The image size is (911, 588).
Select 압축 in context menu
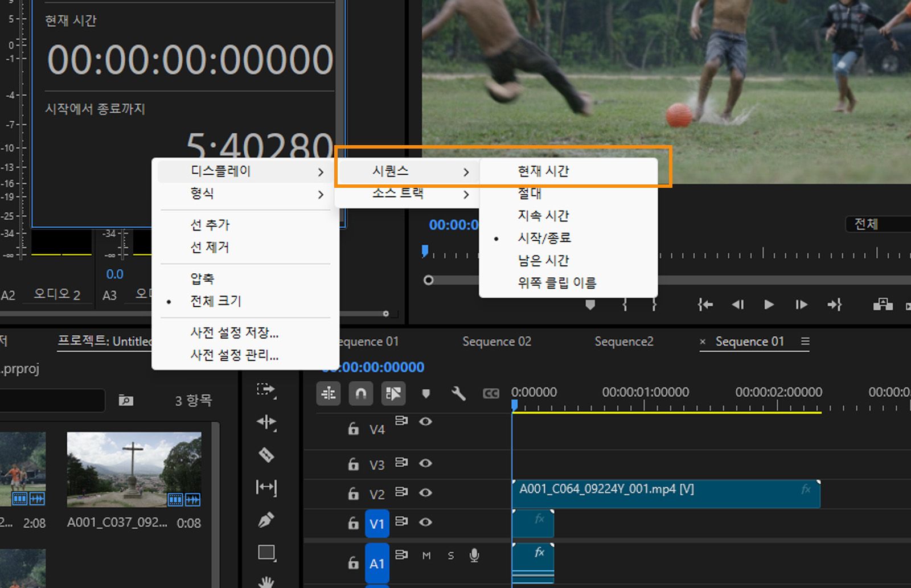245,279
